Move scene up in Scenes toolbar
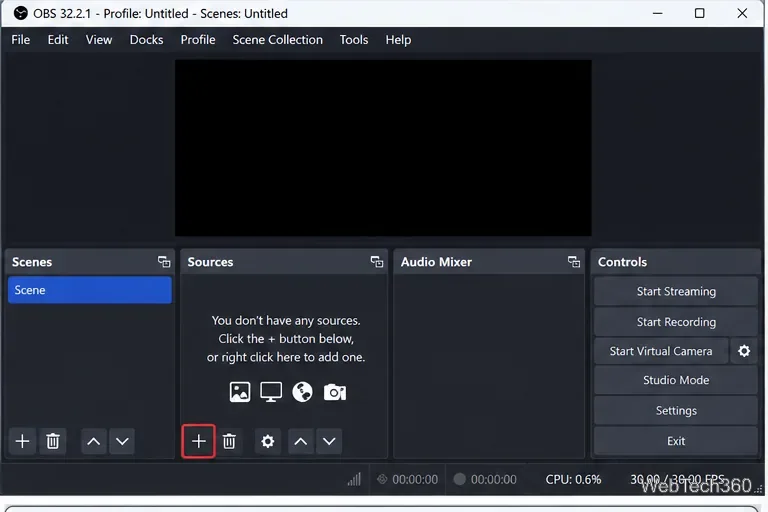768x512 pixels. pyautogui.click(x=94, y=441)
